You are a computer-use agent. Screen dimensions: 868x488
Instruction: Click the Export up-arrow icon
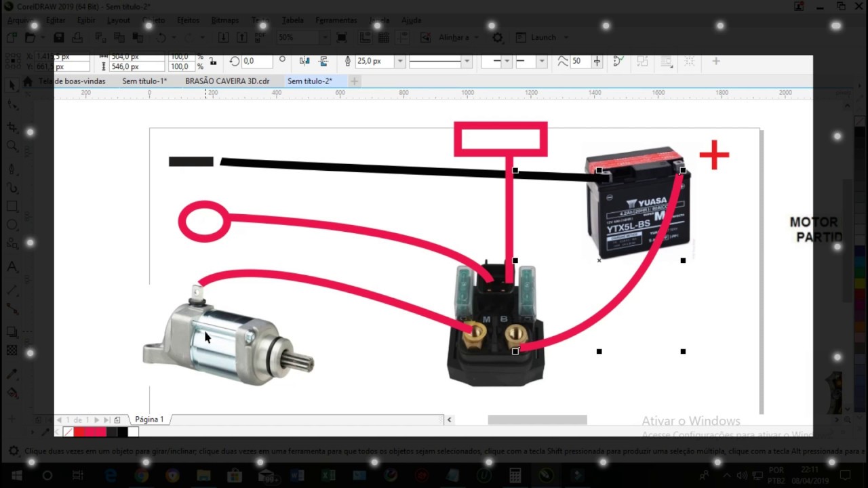click(241, 37)
